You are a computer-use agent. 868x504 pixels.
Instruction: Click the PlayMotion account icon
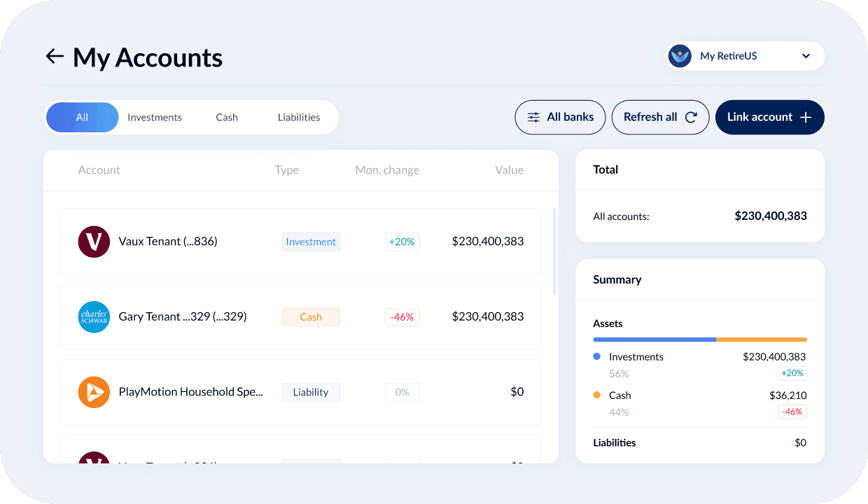tap(94, 392)
